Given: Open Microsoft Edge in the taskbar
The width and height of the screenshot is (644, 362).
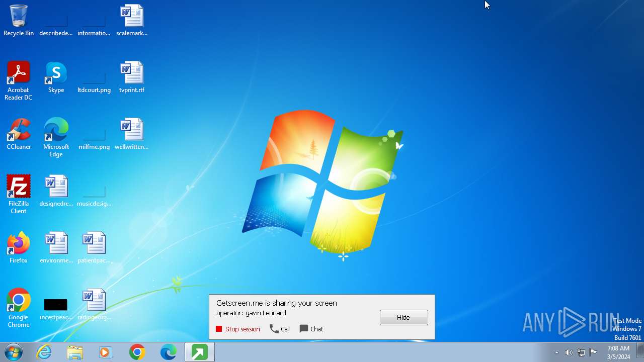Looking at the screenshot, I should pos(168,352).
